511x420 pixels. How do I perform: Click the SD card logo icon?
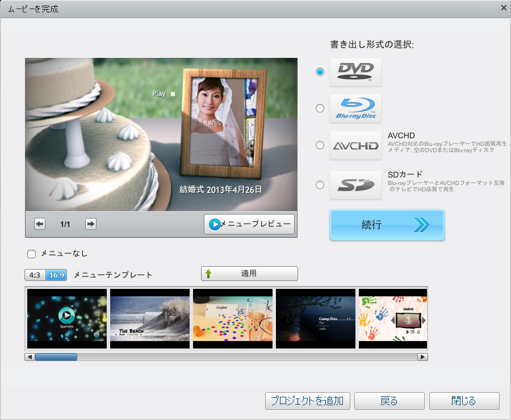click(355, 184)
